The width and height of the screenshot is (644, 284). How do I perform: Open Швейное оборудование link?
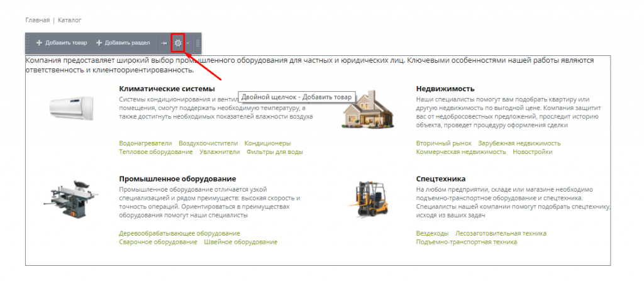click(241, 242)
